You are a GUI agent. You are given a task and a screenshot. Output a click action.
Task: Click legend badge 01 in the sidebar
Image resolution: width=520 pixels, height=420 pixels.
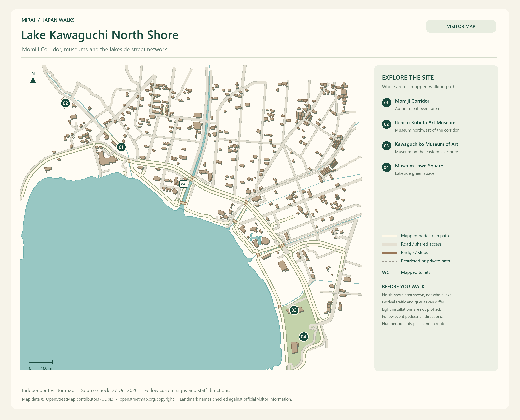[386, 103]
